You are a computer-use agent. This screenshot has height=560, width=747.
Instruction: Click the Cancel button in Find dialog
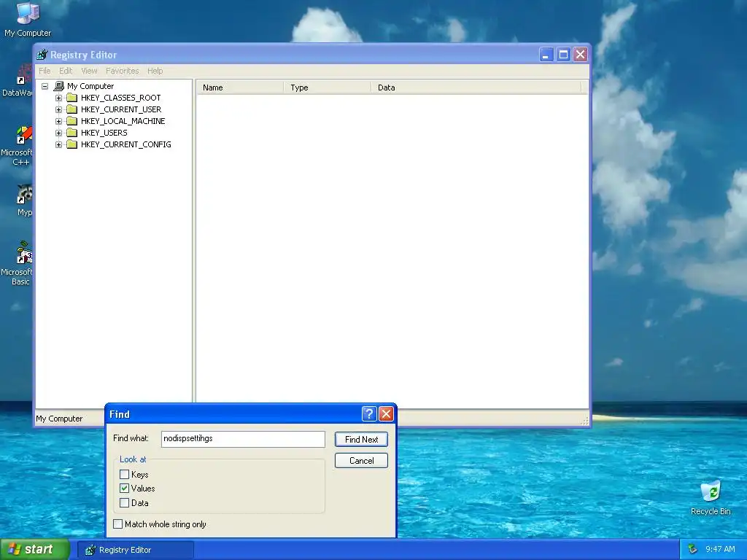click(x=362, y=461)
